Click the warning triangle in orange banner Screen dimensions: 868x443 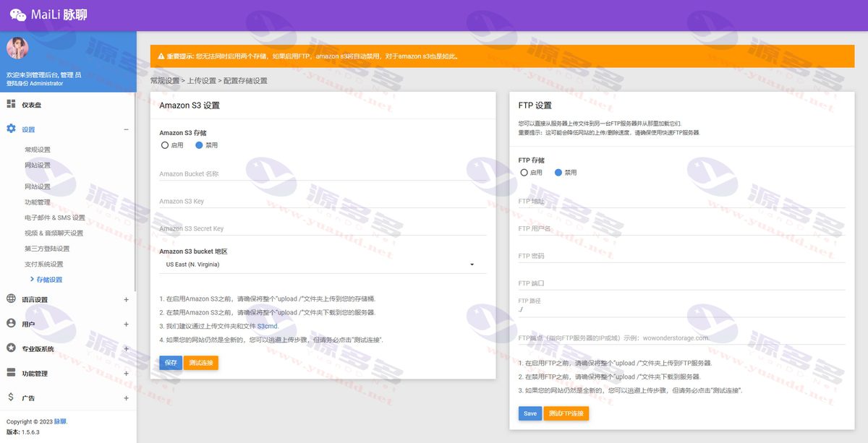pyautogui.click(x=161, y=56)
